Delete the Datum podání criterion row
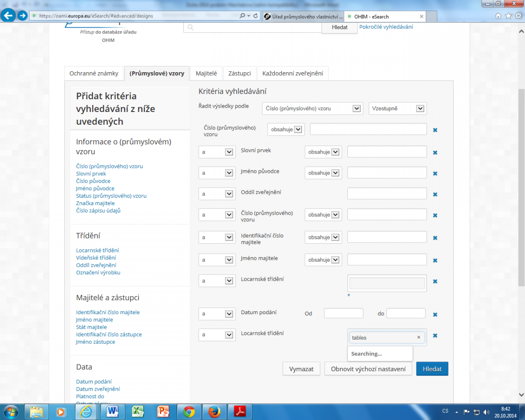The height and width of the screenshot is (420, 525). tap(435, 315)
